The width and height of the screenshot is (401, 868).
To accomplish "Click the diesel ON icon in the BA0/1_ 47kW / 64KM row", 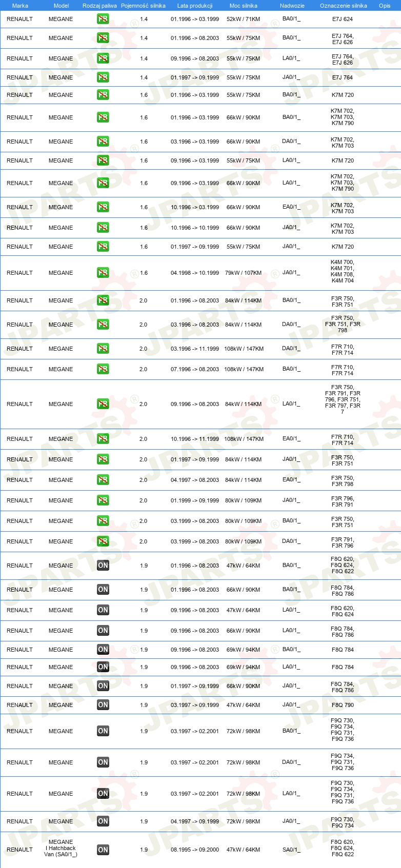I will (x=103, y=566).
